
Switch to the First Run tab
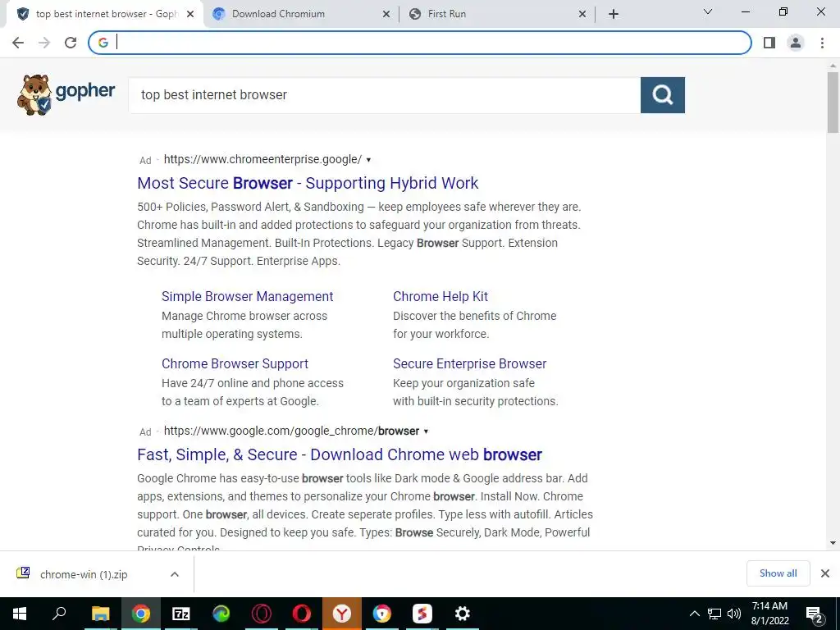pos(497,15)
